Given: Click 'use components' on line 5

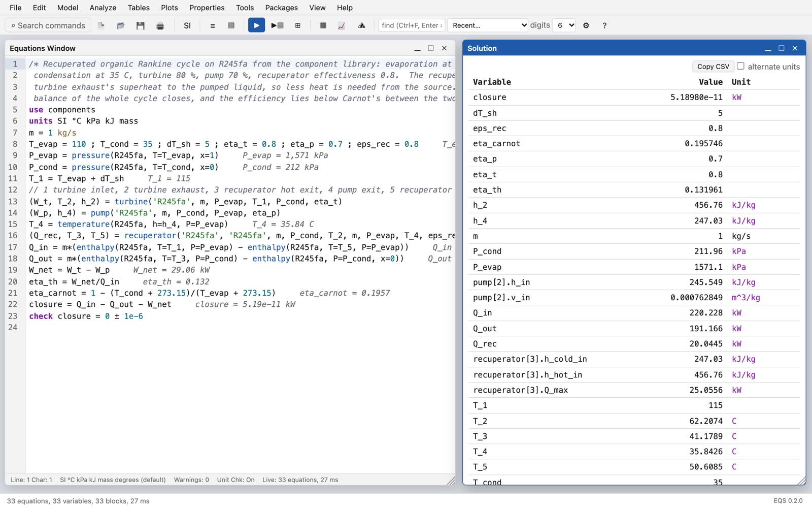Looking at the screenshot, I should pos(62,110).
